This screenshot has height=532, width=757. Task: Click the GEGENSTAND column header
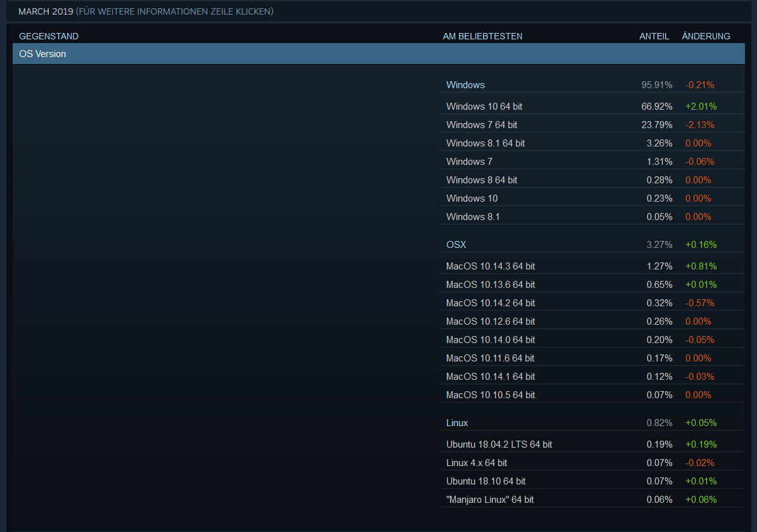pos(49,36)
